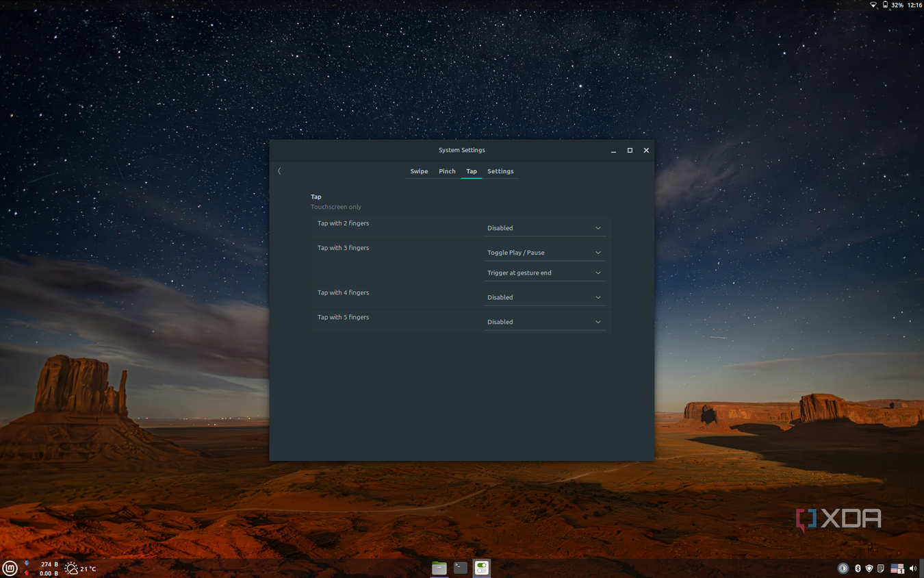Open the Tap with 4 fingers dropdown
Image resolution: width=924 pixels, height=578 pixels.
coord(544,297)
